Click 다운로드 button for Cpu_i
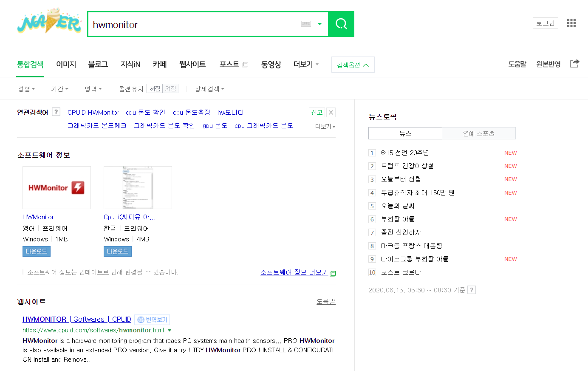The height and width of the screenshot is (371, 588). coord(118,251)
